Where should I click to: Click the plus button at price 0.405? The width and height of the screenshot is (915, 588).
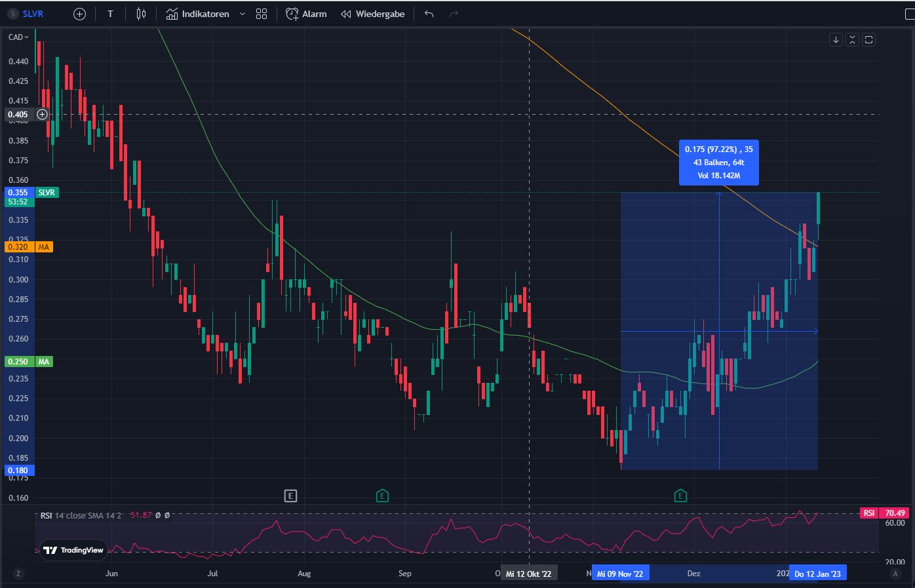(x=42, y=115)
